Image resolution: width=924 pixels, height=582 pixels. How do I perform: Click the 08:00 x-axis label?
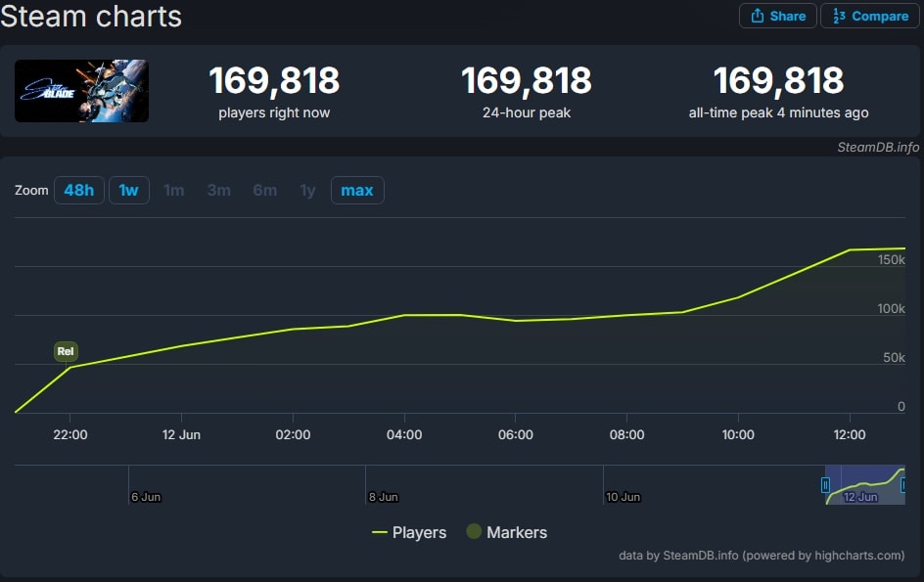pyautogui.click(x=627, y=434)
